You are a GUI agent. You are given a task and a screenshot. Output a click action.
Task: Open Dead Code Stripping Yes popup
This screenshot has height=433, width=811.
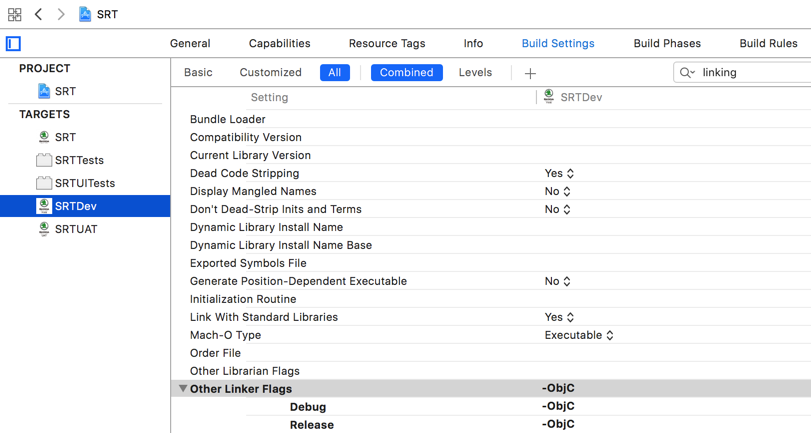pos(559,173)
